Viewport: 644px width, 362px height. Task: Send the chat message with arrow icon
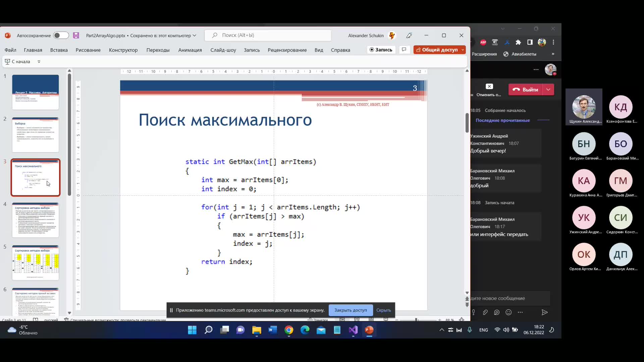545,312
